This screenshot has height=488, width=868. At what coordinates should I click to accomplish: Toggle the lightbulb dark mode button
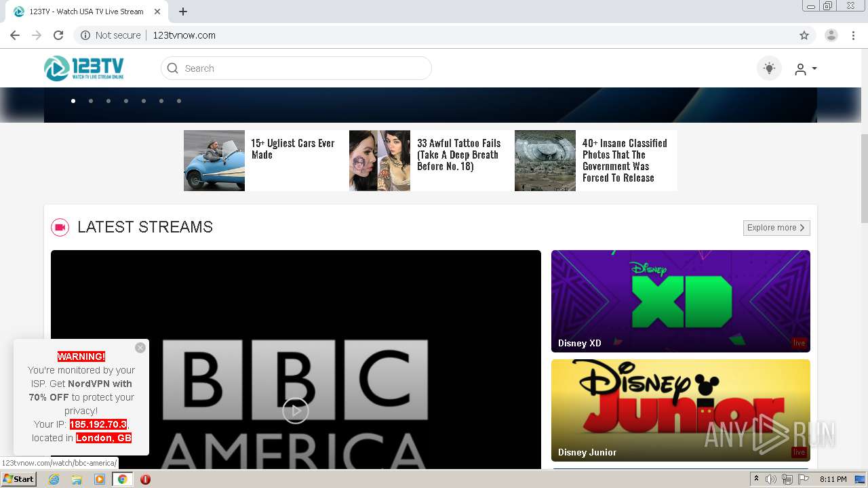[x=769, y=68]
